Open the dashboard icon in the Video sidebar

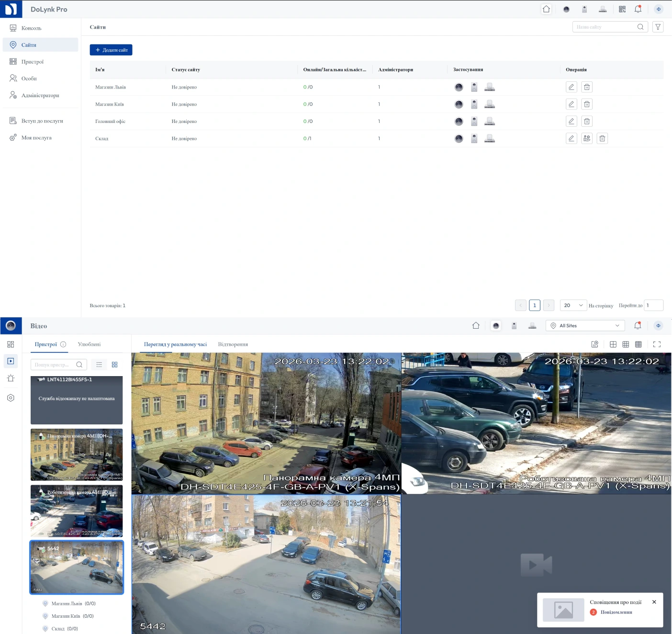coord(11,344)
